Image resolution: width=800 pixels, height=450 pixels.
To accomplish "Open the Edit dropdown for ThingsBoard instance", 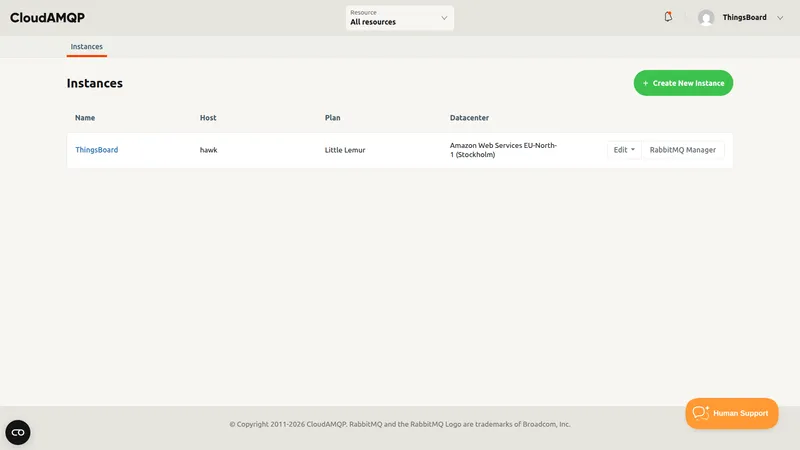I will pyautogui.click(x=624, y=150).
